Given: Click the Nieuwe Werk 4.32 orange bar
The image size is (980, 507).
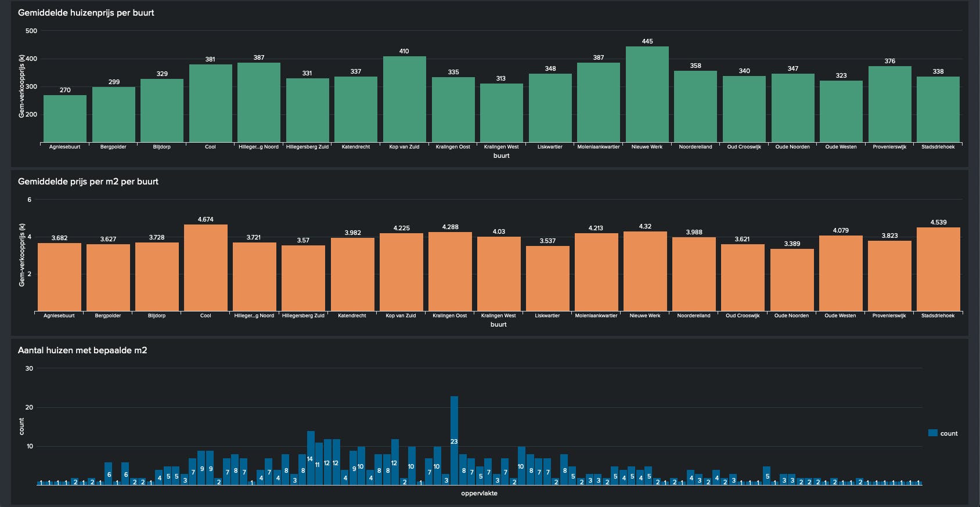Looking at the screenshot, I should [x=645, y=271].
